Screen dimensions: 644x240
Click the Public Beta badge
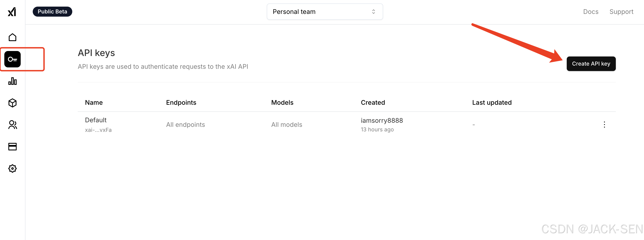(52, 12)
